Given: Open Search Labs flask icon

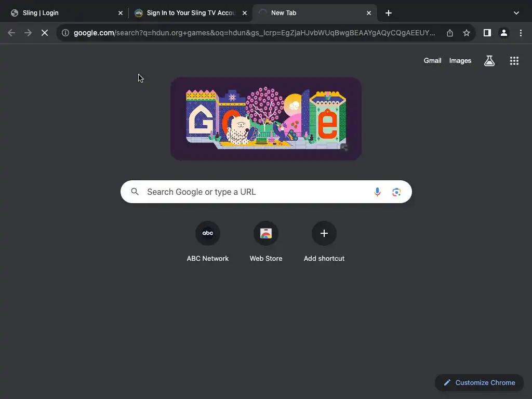Looking at the screenshot, I should pyautogui.click(x=489, y=61).
